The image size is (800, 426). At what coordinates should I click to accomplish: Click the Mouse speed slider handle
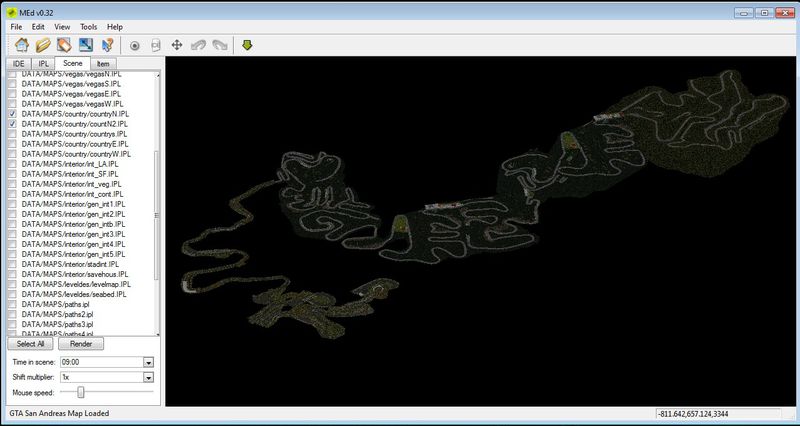pyautogui.click(x=81, y=392)
